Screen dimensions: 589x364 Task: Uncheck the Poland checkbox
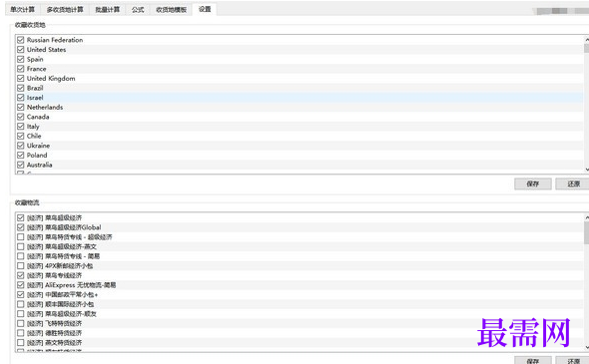pyautogui.click(x=21, y=155)
